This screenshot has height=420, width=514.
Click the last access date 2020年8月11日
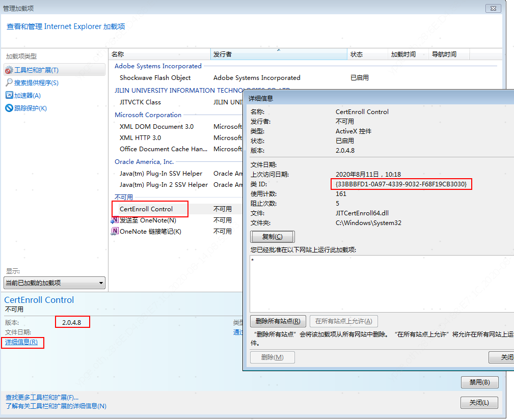tap(368, 174)
